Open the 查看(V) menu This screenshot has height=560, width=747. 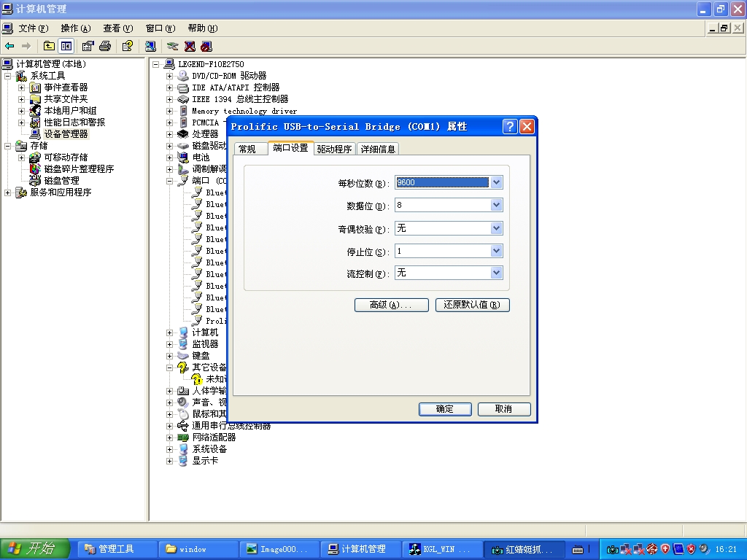[118, 28]
